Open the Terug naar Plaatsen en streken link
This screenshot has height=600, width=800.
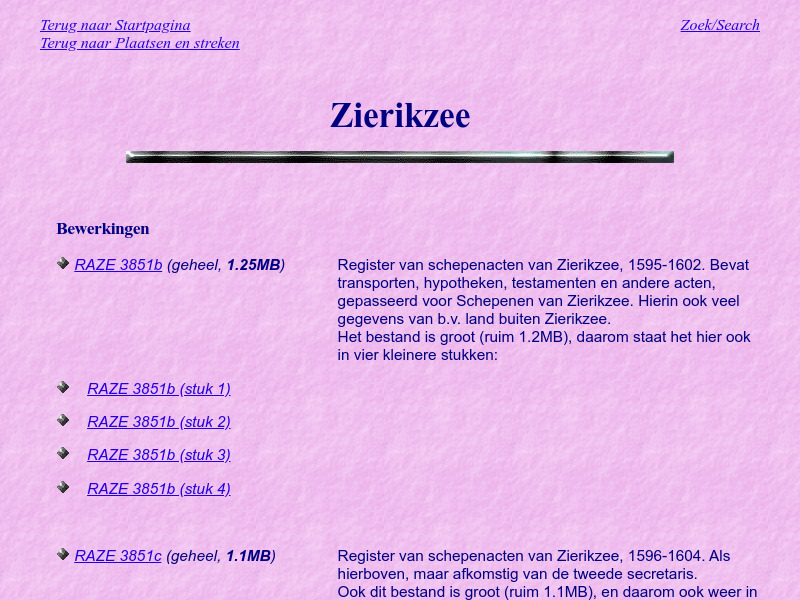pos(139,43)
